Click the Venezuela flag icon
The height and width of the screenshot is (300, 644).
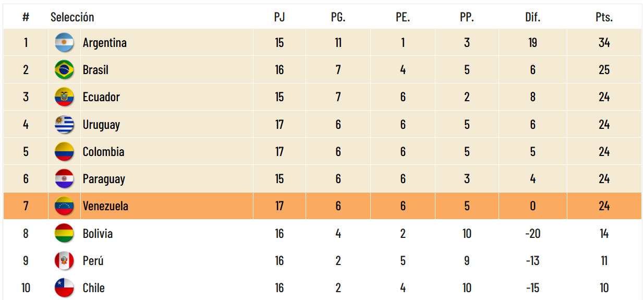[64, 206]
